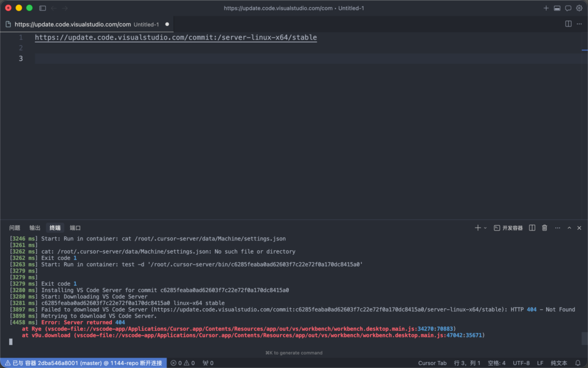Open editor more actions menu
This screenshot has height=368, width=588.
[x=579, y=24]
